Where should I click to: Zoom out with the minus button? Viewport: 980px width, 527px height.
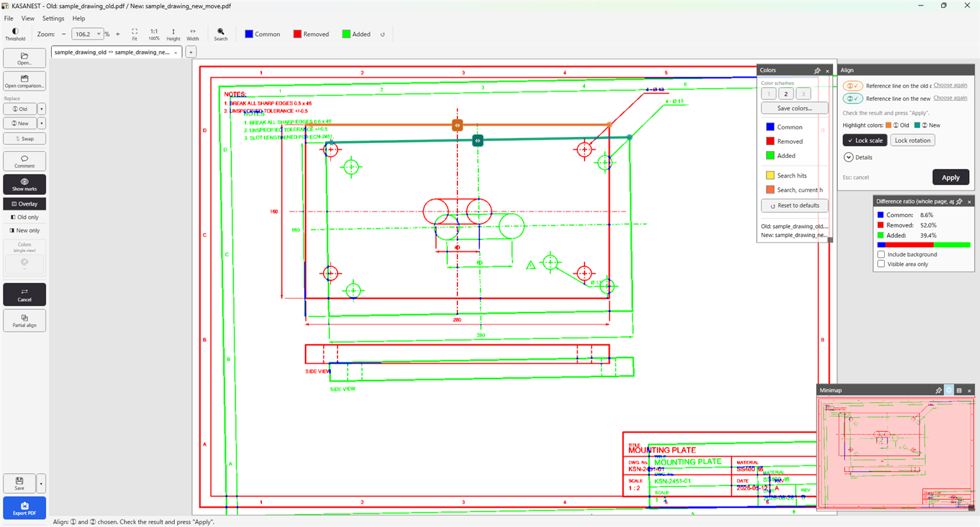(x=64, y=34)
